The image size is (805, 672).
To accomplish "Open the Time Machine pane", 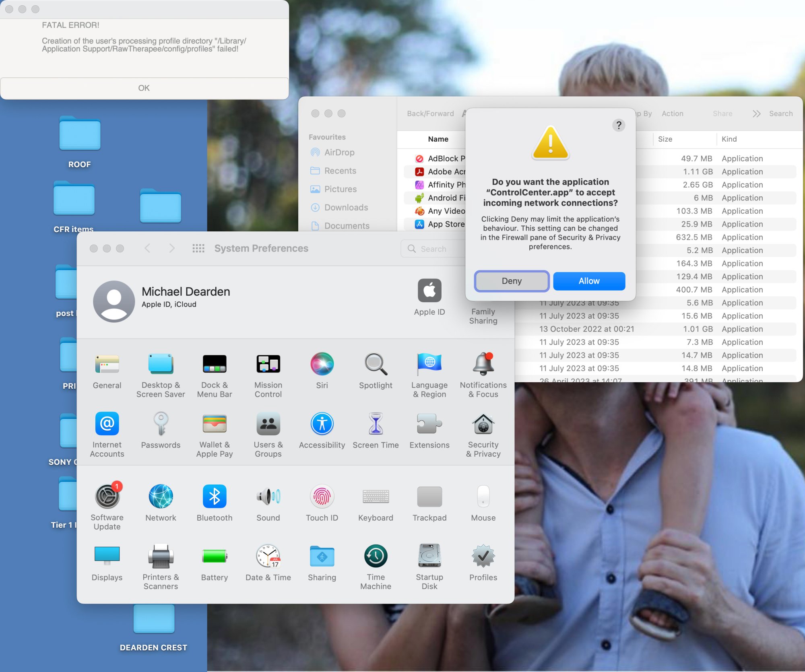I will click(x=376, y=557).
